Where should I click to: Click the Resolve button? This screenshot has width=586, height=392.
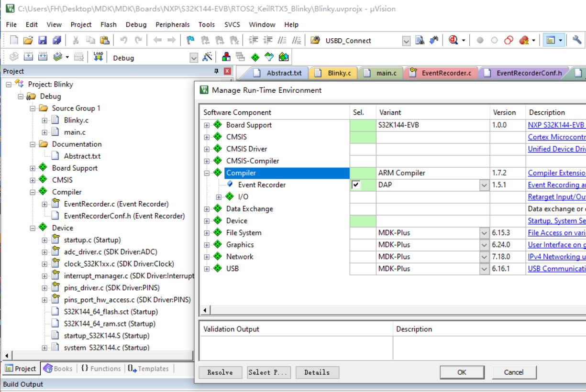pyautogui.click(x=220, y=372)
